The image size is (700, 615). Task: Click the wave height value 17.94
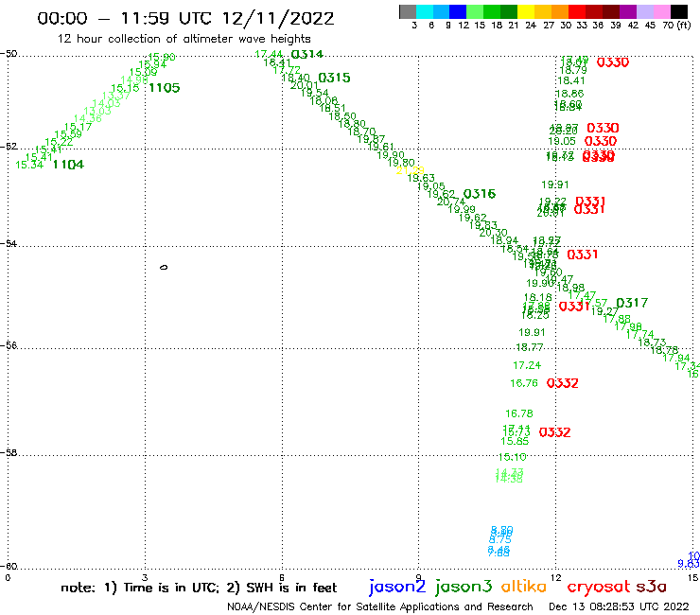pyautogui.click(x=676, y=358)
